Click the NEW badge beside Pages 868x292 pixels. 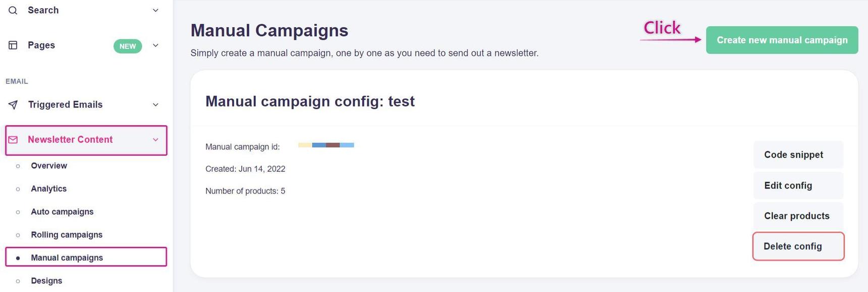(x=128, y=46)
